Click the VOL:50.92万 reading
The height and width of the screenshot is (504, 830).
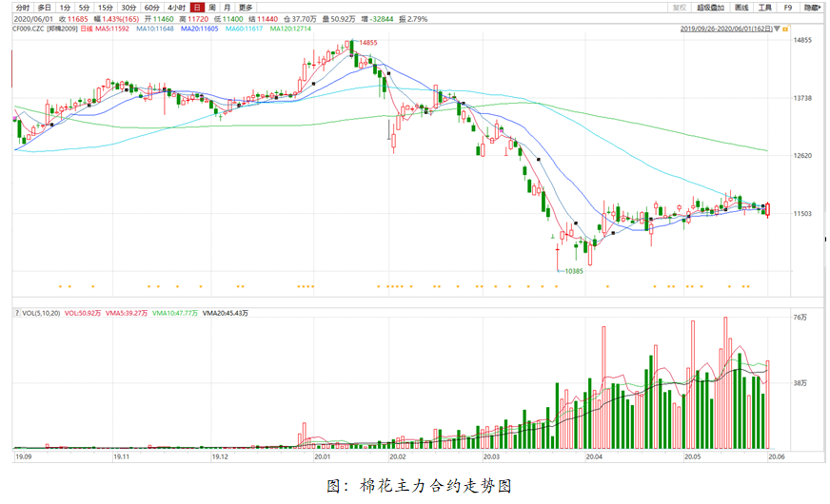tap(83, 313)
